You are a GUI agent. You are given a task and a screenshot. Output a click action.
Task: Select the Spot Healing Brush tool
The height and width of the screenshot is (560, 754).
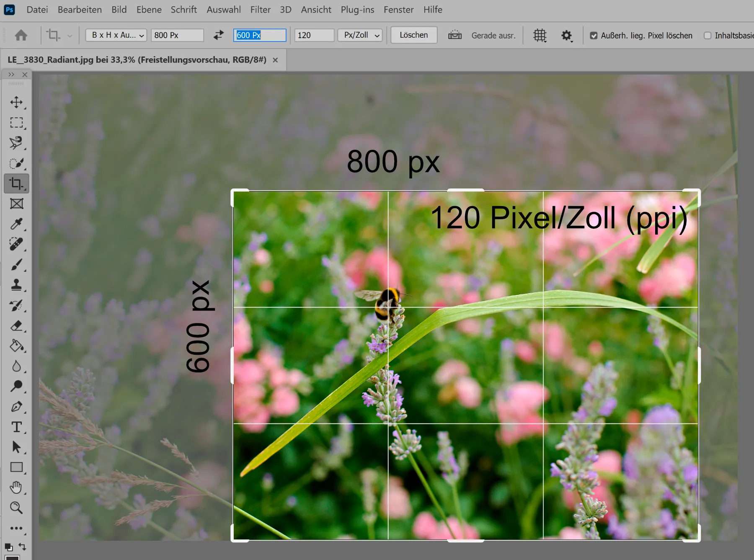tap(16, 244)
